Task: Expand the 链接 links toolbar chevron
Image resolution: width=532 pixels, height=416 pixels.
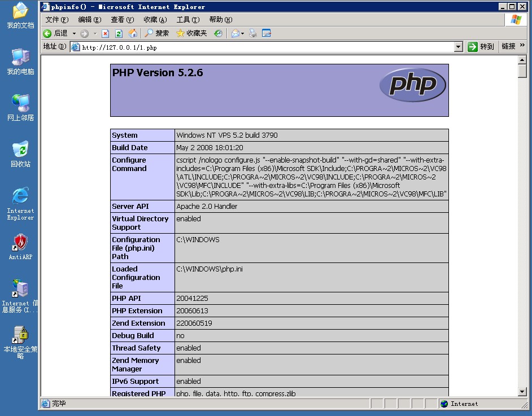Action: click(x=522, y=45)
